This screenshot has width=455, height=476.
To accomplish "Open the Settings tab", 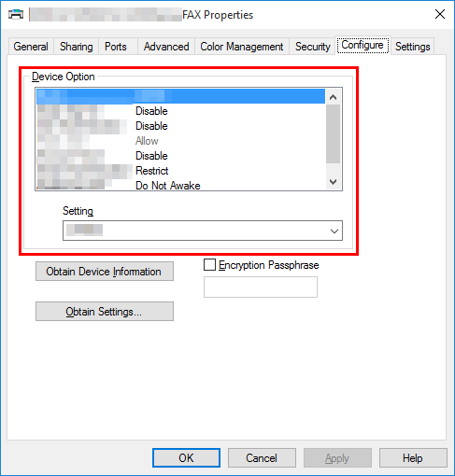I will [413, 47].
